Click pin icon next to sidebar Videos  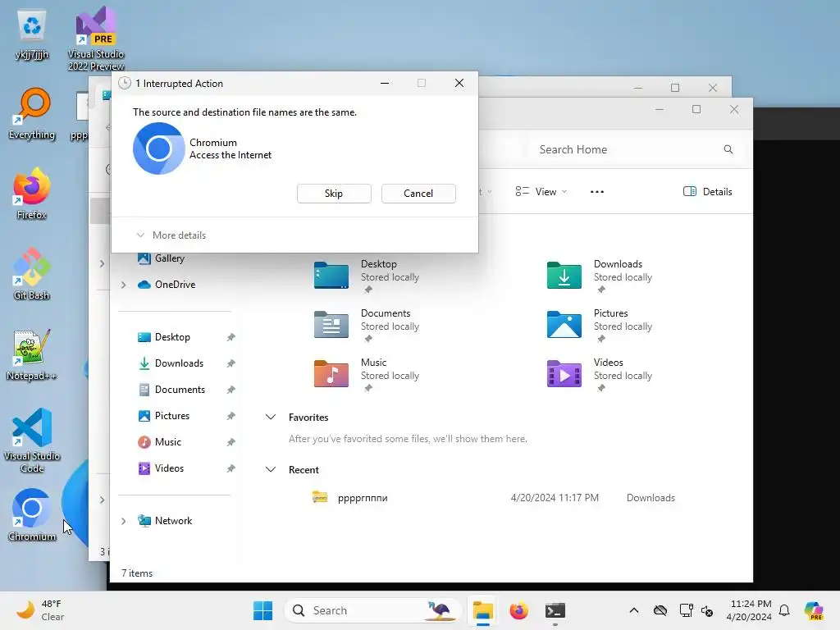[231, 468]
